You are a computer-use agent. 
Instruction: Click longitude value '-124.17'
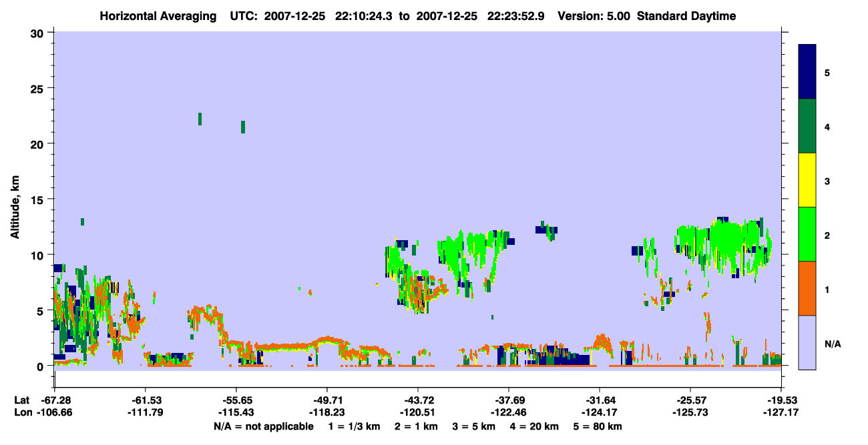[x=600, y=412]
